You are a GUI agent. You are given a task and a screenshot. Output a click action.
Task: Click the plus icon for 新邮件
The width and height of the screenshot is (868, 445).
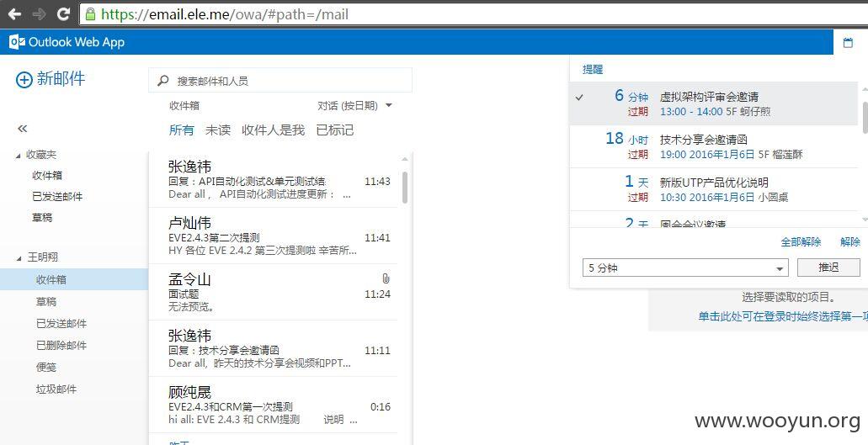pos(24,80)
